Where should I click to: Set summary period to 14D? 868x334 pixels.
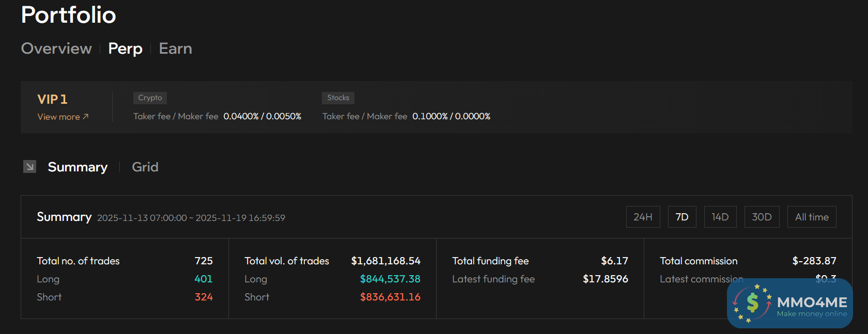coord(720,217)
